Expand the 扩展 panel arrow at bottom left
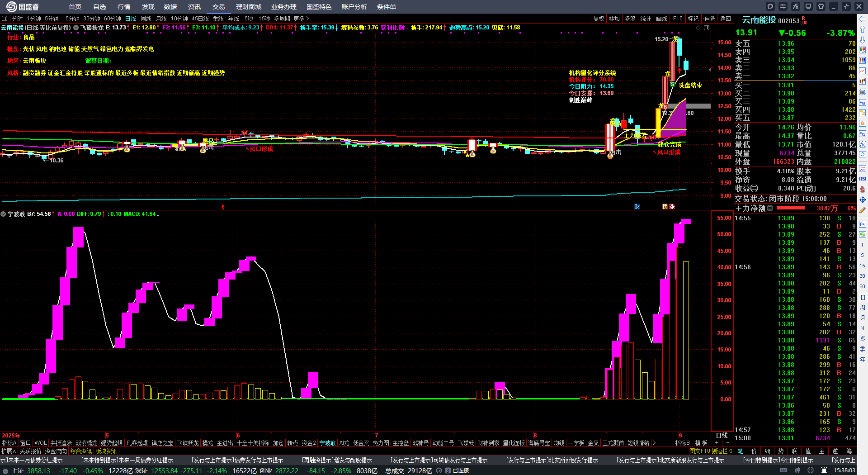868x475 pixels. pyautogui.click(x=9, y=451)
